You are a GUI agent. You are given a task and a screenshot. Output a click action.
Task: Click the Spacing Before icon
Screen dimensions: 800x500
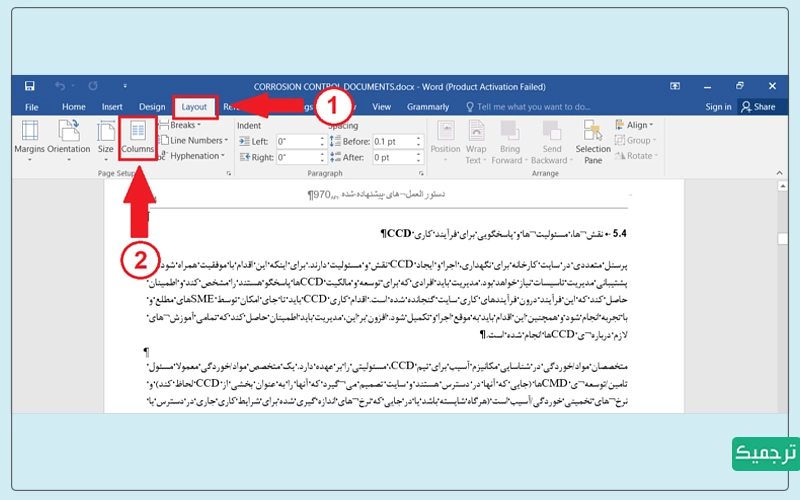tap(335, 141)
